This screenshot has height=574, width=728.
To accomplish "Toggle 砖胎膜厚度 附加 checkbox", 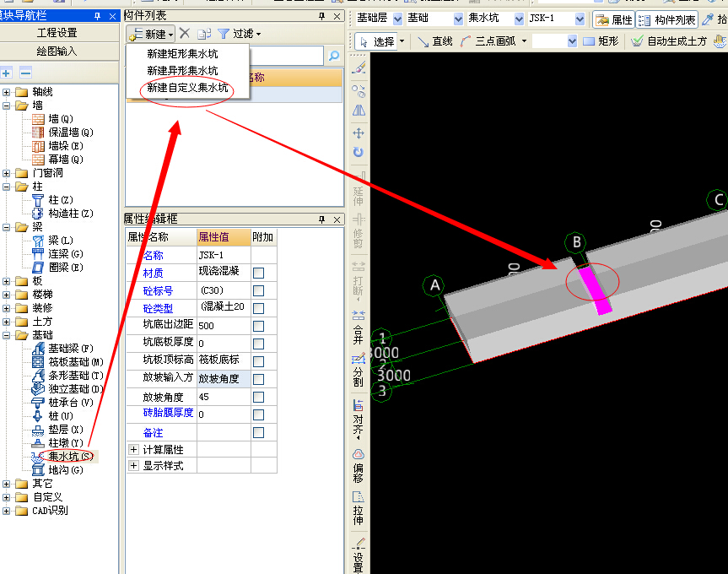I will [x=259, y=414].
